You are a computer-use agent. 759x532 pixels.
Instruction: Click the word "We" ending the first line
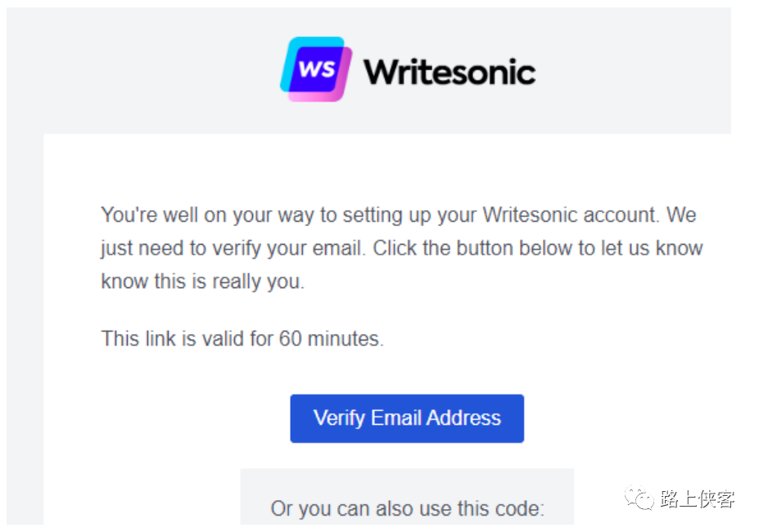tap(681, 215)
